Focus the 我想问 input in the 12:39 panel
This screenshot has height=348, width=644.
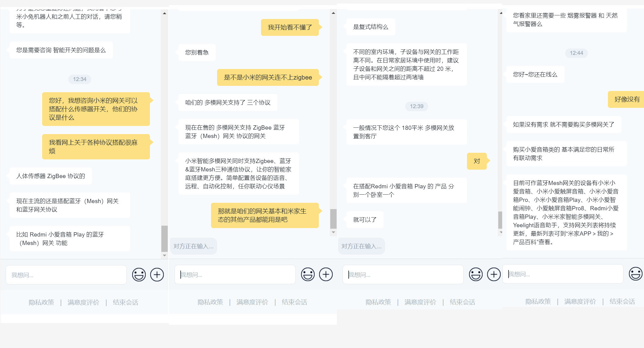click(x=403, y=274)
